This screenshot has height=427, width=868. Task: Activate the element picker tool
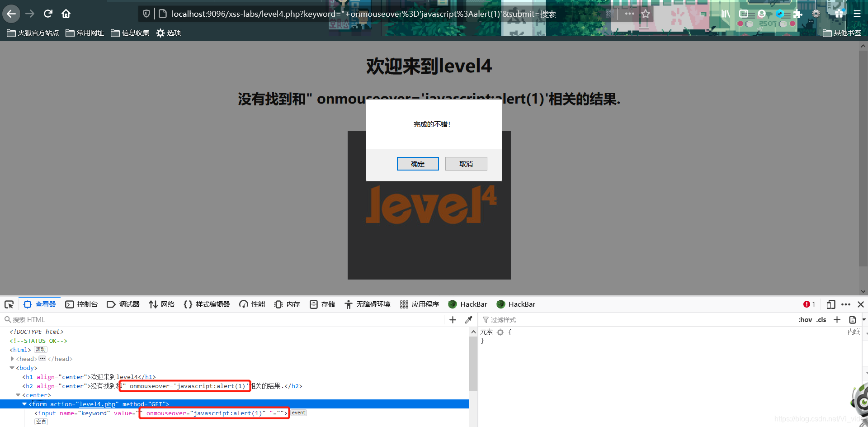9,304
